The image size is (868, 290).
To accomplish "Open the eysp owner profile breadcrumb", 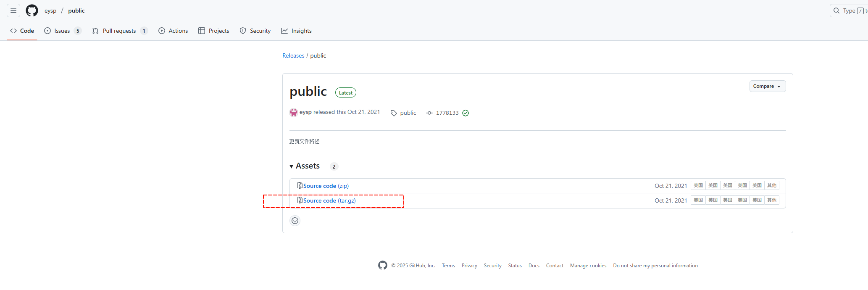I will (x=50, y=11).
